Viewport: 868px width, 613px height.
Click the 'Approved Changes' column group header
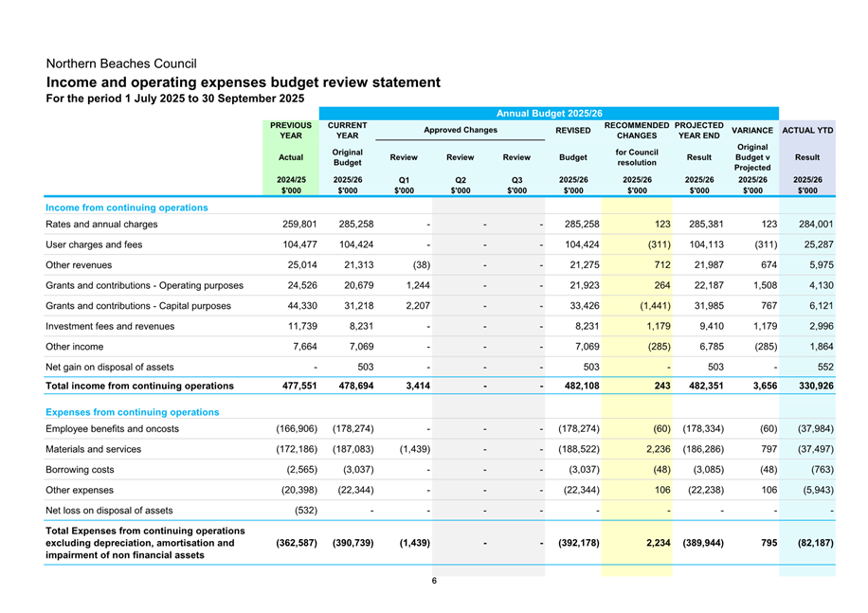click(460, 130)
